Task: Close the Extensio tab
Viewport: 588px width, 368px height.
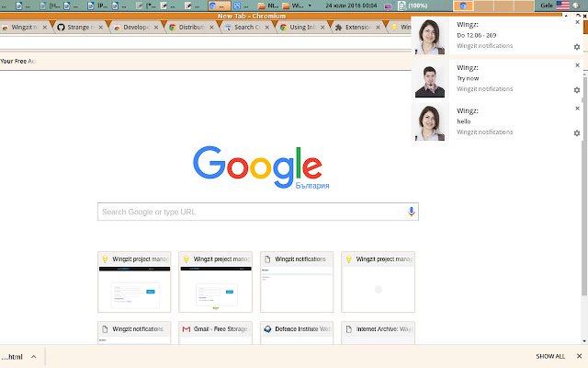Action: pyautogui.click(x=378, y=28)
